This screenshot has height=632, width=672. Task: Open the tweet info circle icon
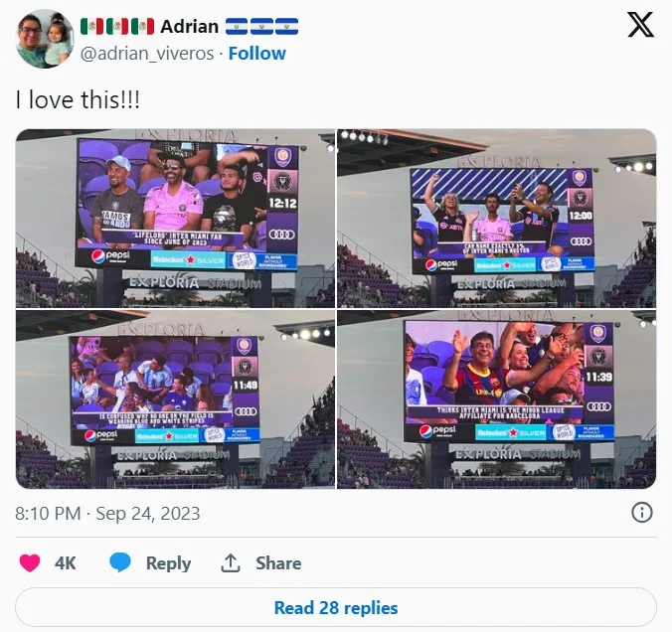pyautogui.click(x=641, y=513)
